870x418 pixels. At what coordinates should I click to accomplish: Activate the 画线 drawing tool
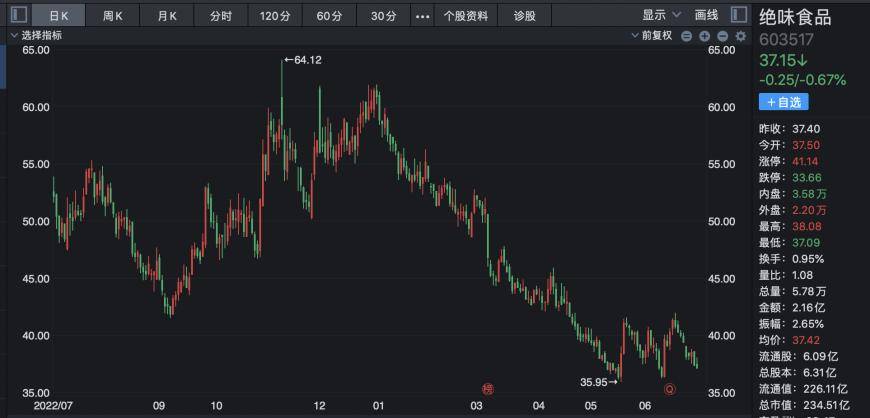[706, 15]
